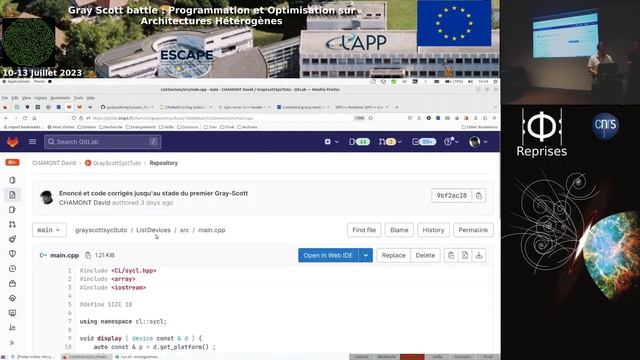Click the Blame button

point(399,230)
